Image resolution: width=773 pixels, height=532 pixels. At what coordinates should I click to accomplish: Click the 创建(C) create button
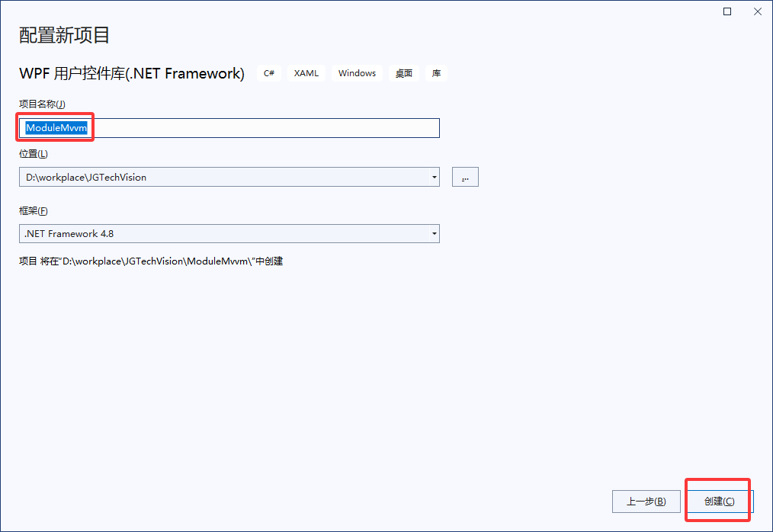(x=717, y=501)
